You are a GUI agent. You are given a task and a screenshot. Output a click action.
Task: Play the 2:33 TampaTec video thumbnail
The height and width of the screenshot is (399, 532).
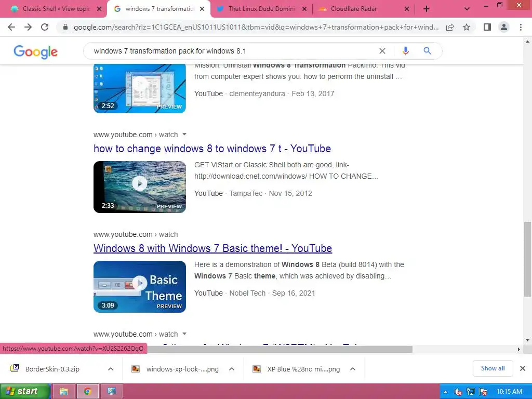[140, 187]
